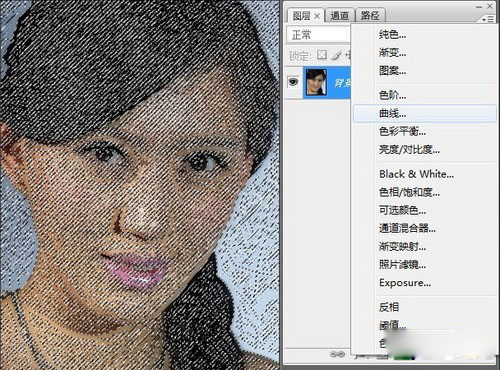Select 可选颜色... adjustment

point(402,210)
